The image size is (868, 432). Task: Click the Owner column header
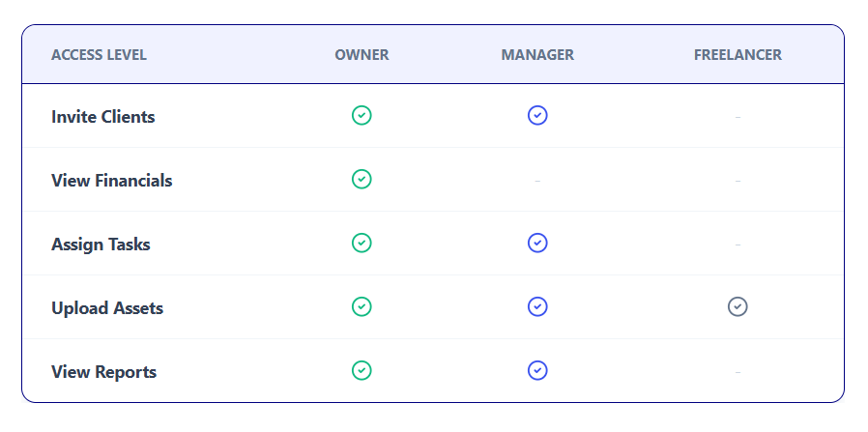(362, 55)
